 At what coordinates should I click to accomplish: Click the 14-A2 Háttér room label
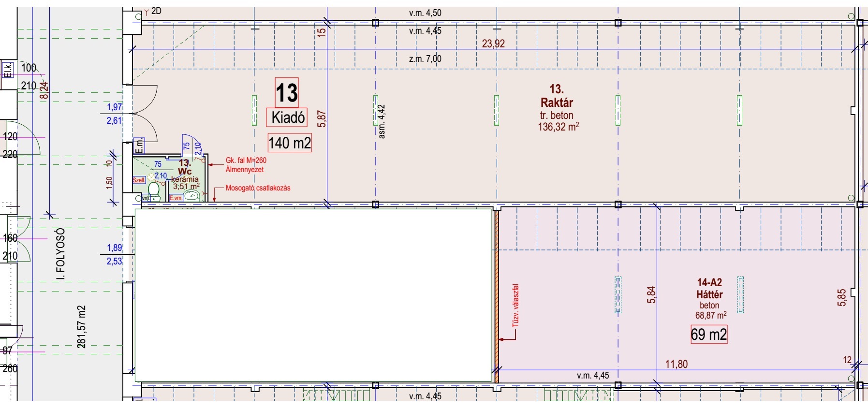click(709, 289)
